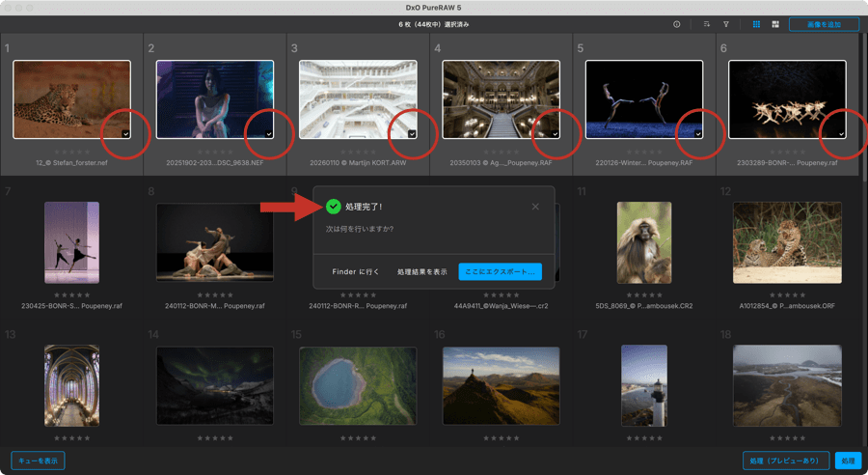
Task: Click filename 20260110 © Martijn KORT.ARW
Action: pos(358,163)
